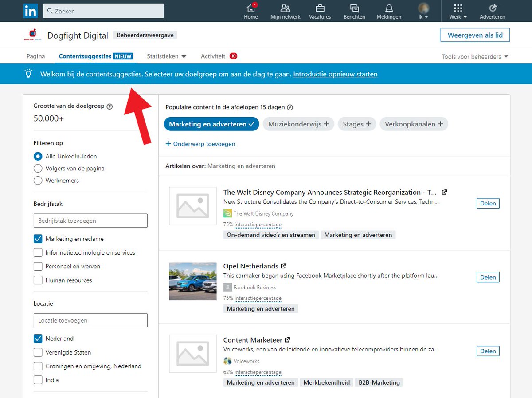532x398 pixels.
Task: Add the Verkoopkanalen topic chip
Action: [414, 124]
